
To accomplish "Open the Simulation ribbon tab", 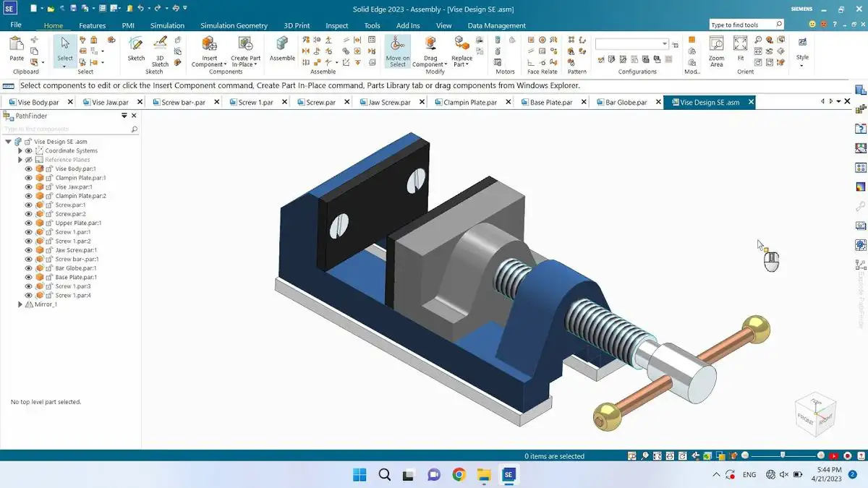I will click(x=167, y=25).
